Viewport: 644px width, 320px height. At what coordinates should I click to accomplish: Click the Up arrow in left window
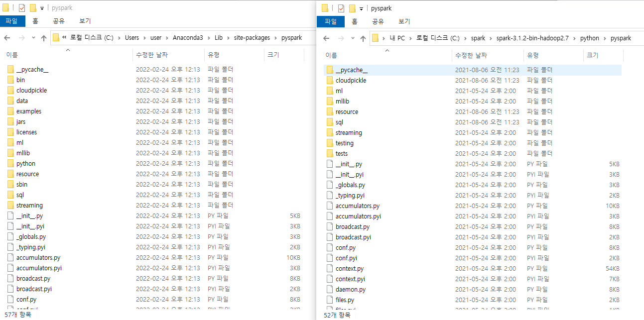(44, 38)
